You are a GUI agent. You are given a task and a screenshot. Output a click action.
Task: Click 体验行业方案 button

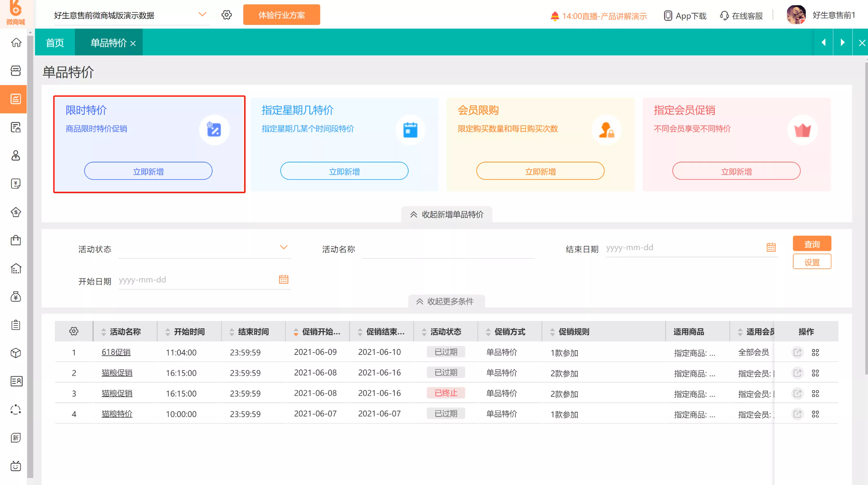click(x=281, y=15)
